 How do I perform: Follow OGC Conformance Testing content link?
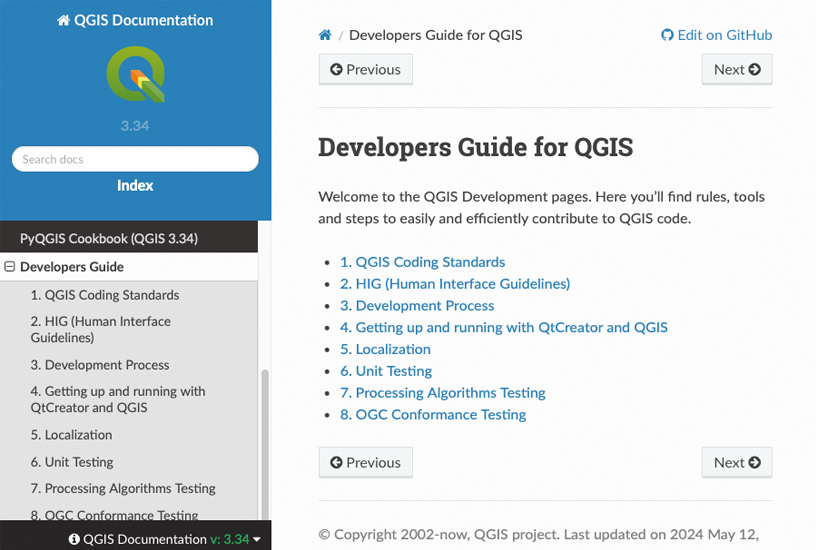click(440, 414)
